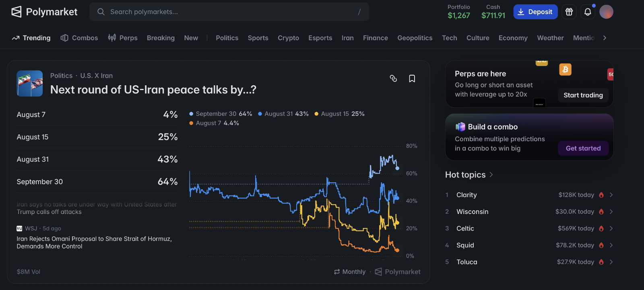Click the August 7 legend dot
Screen dimensions: 644x290
(192, 123)
